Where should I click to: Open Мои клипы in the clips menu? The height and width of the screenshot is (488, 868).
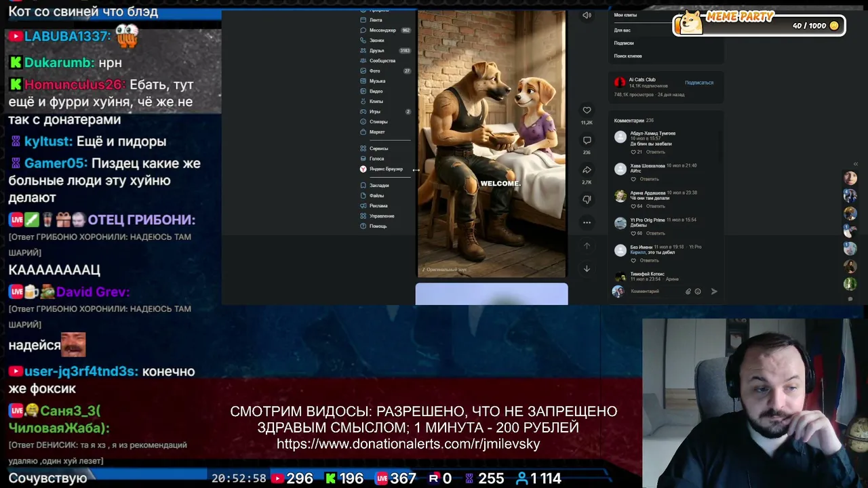625,15
